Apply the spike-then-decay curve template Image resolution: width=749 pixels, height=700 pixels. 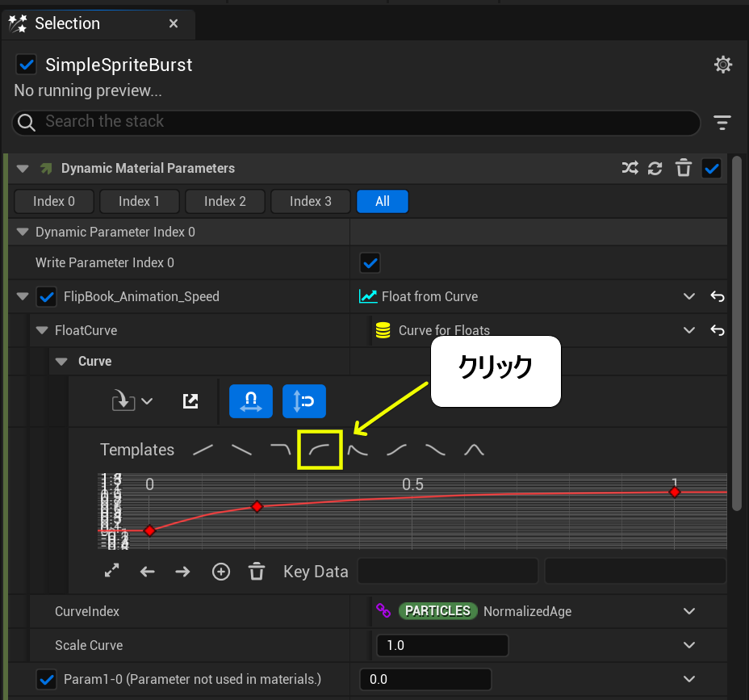[x=358, y=450]
